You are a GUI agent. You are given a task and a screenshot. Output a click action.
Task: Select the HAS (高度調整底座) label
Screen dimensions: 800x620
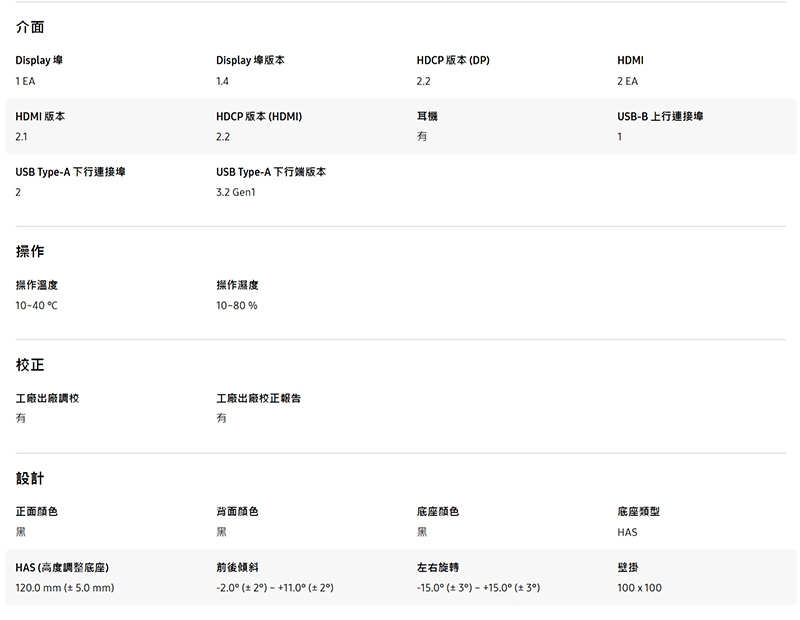tap(62, 568)
